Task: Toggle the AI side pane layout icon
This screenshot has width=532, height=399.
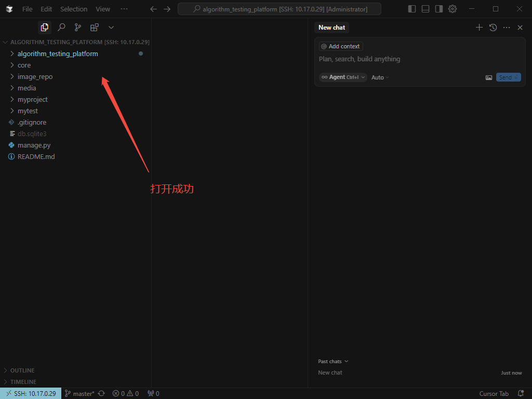Action: [439, 9]
